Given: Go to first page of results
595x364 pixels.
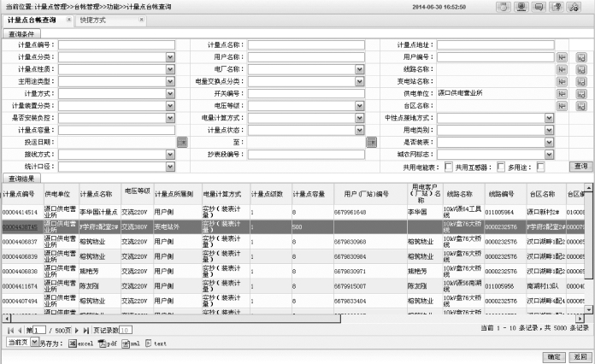Looking at the screenshot, I should point(10,331).
